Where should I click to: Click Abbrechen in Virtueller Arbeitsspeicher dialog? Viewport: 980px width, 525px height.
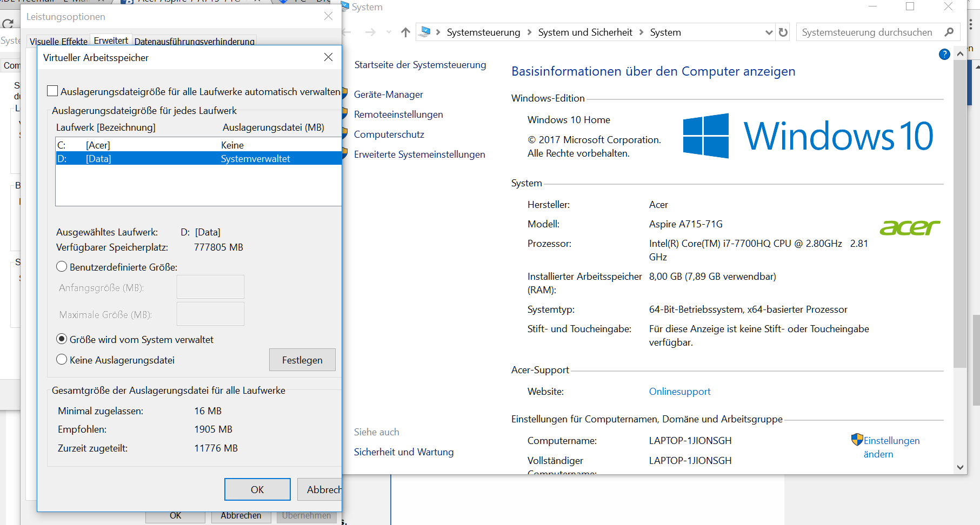tap(321, 489)
